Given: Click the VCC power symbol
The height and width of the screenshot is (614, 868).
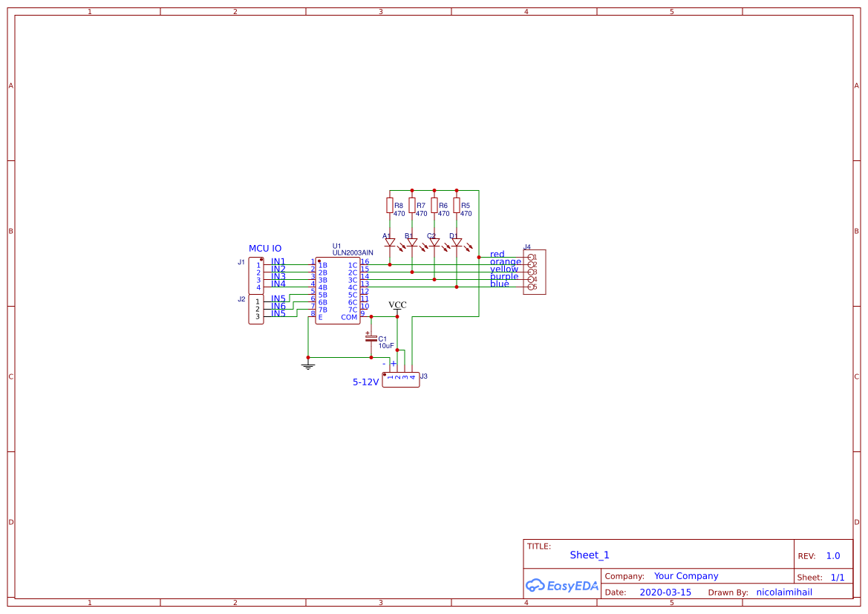Looking at the screenshot, I should [397, 306].
